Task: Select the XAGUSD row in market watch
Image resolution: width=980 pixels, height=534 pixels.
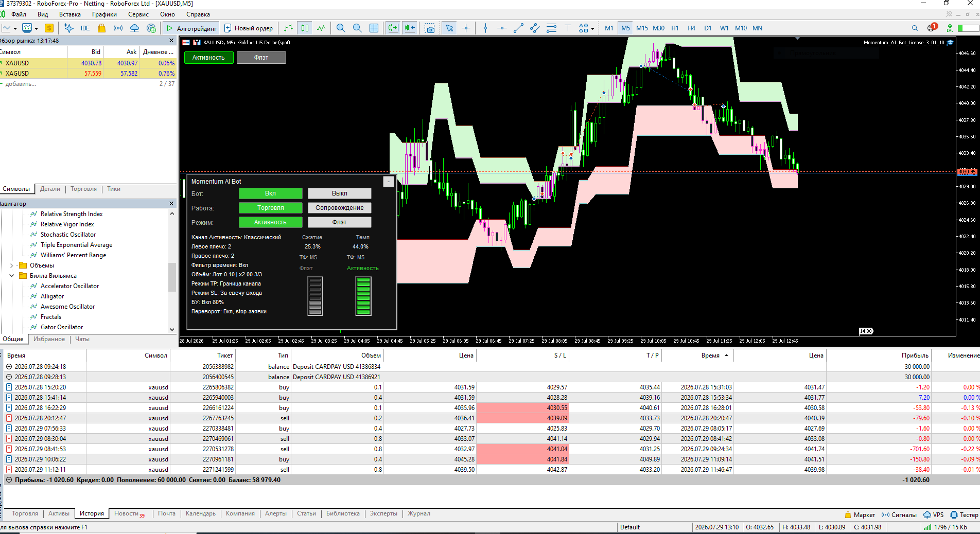Action: (x=88, y=74)
